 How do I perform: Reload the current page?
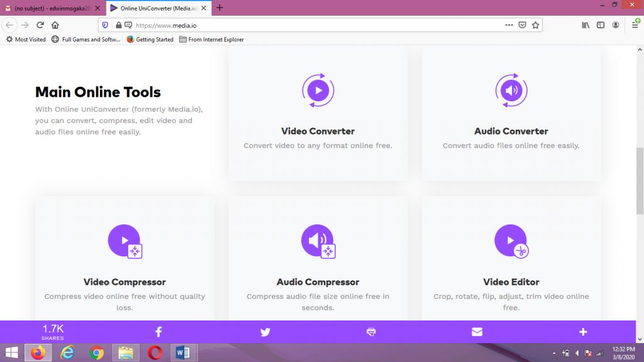click(40, 25)
